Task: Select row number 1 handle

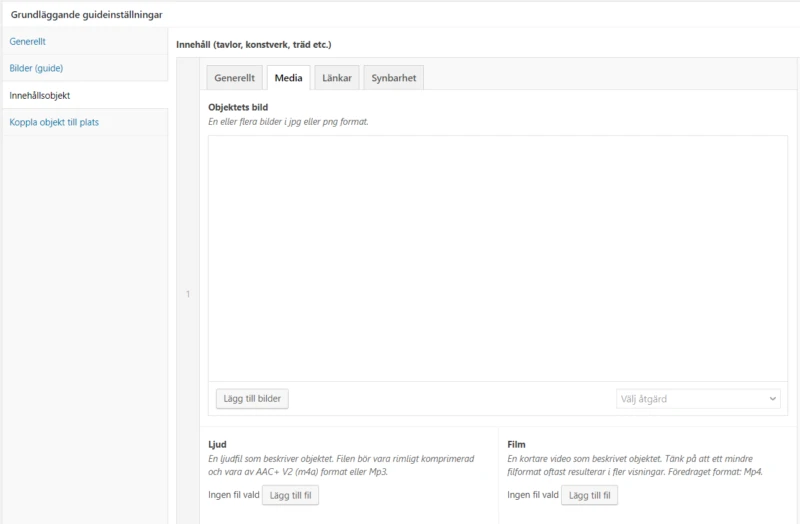Action: [x=188, y=294]
